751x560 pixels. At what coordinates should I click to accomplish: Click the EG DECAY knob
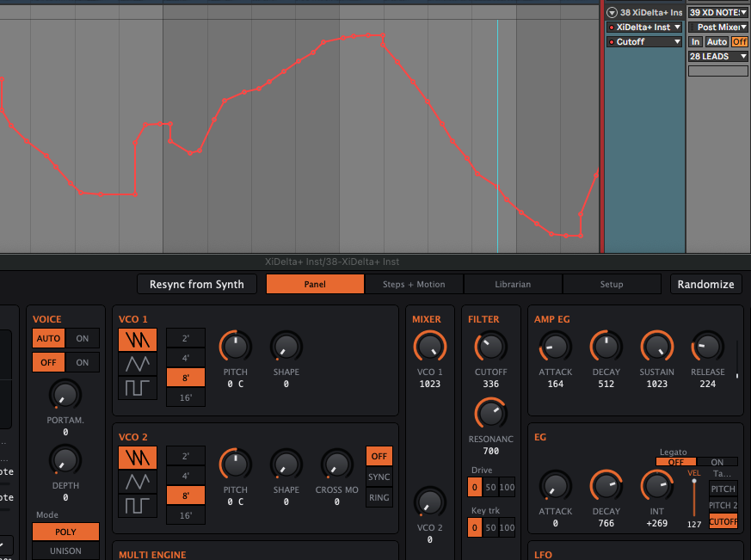point(606,486)
